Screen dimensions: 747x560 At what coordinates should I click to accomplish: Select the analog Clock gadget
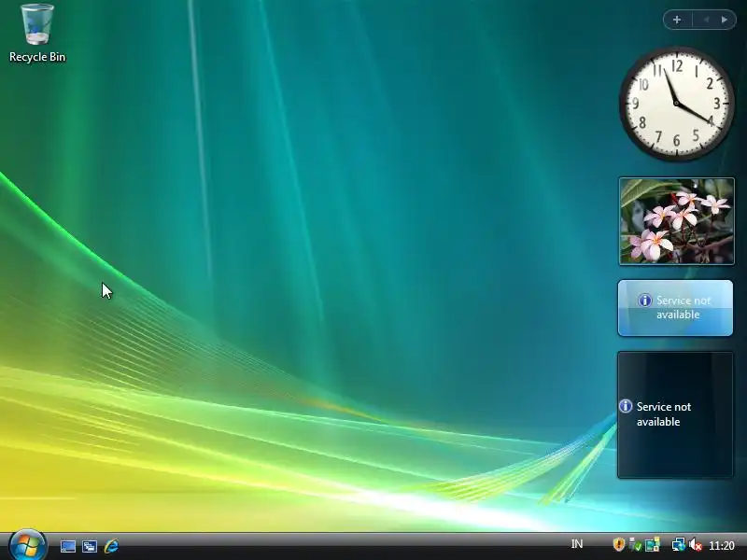click(x=676, y=104)
